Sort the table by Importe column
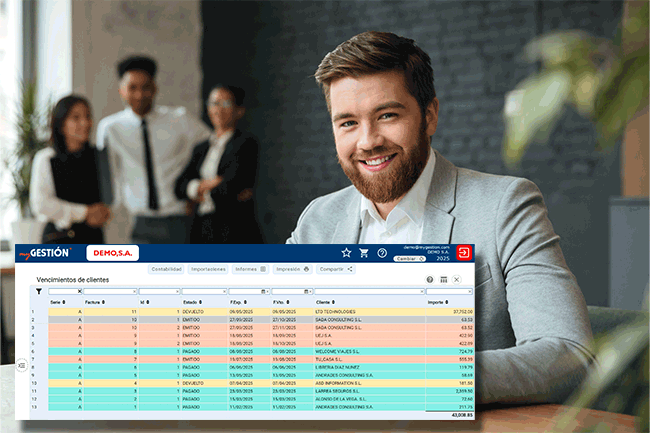Screen dimensions: 650x433 coord(436,301)
